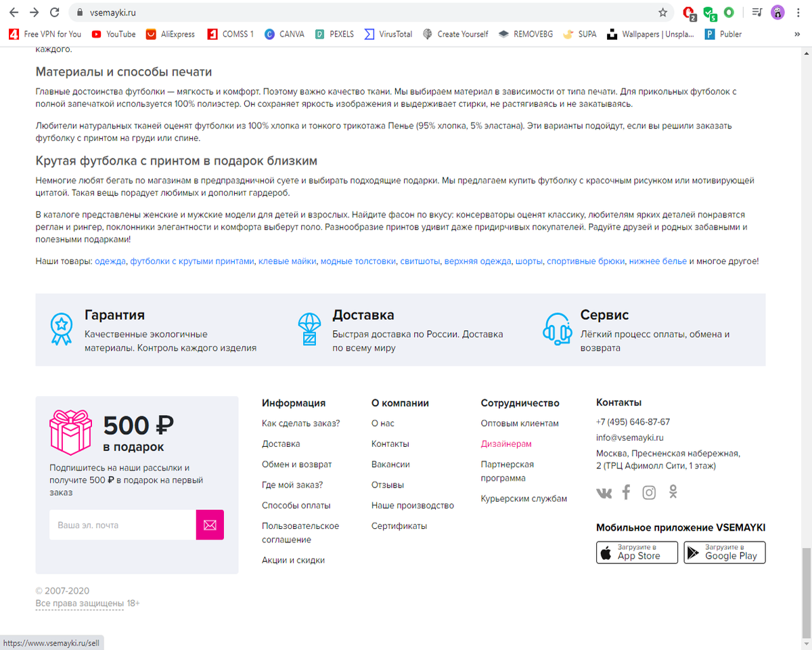
Task: Open the green circle extension icon
Action: click(729, 12)
